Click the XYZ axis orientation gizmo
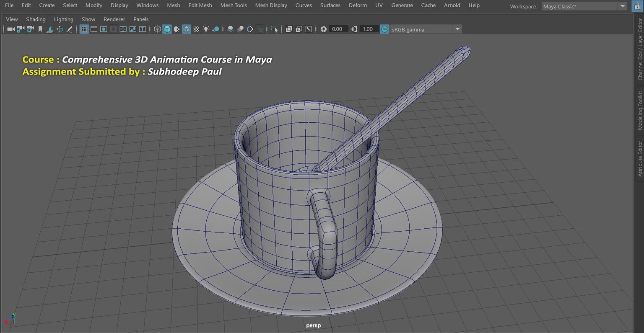644x333 pixels. (x=10, y=319)
